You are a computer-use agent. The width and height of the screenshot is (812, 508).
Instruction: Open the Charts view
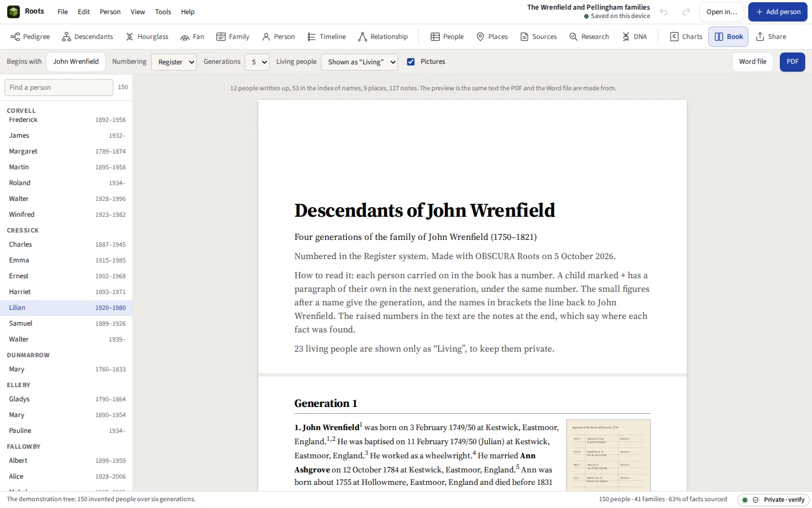[686, 37]
